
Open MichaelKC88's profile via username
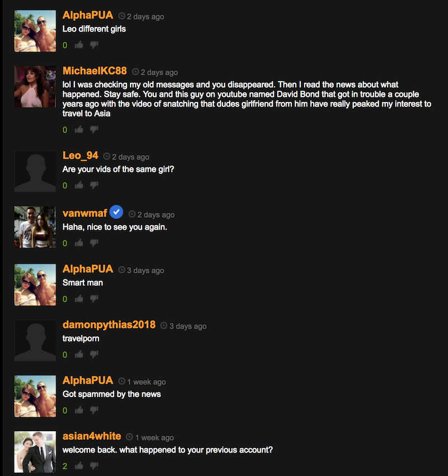95,71
